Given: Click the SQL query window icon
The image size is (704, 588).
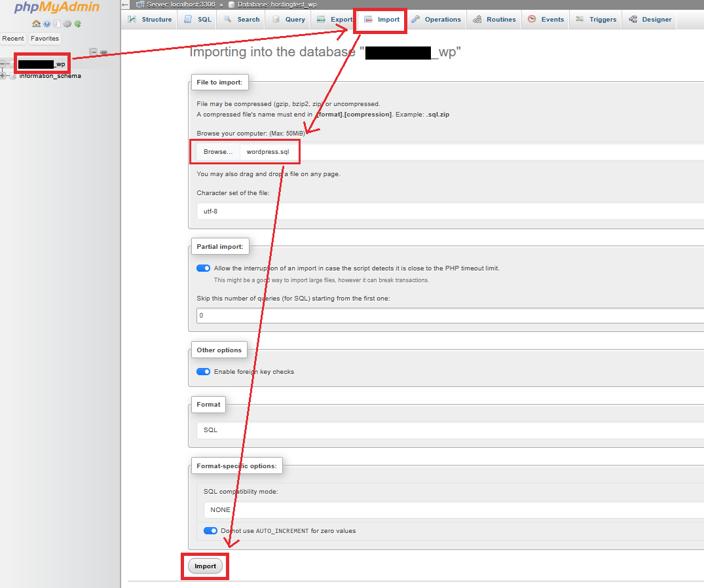Looking at the screenshot, I should tap(57, 24).
